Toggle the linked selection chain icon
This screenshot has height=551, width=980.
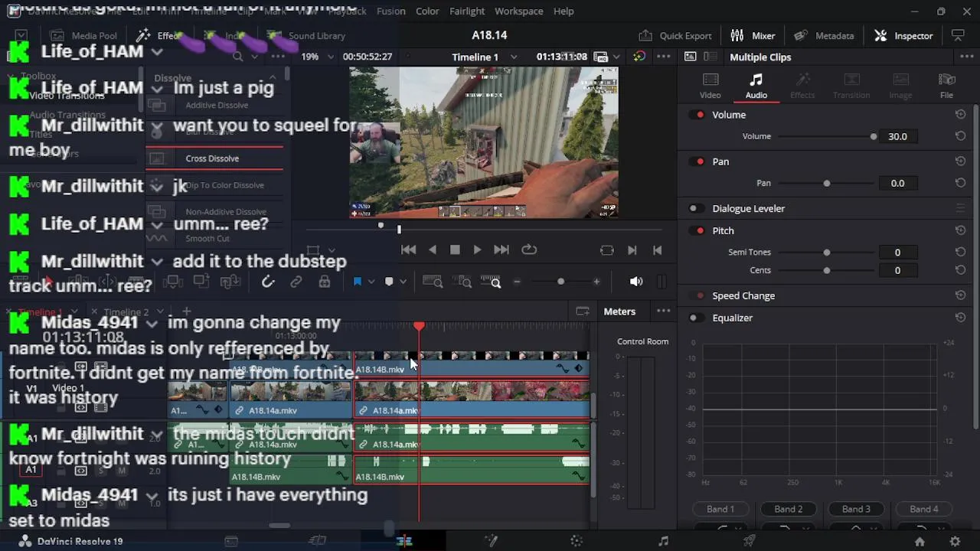point(296,282)
